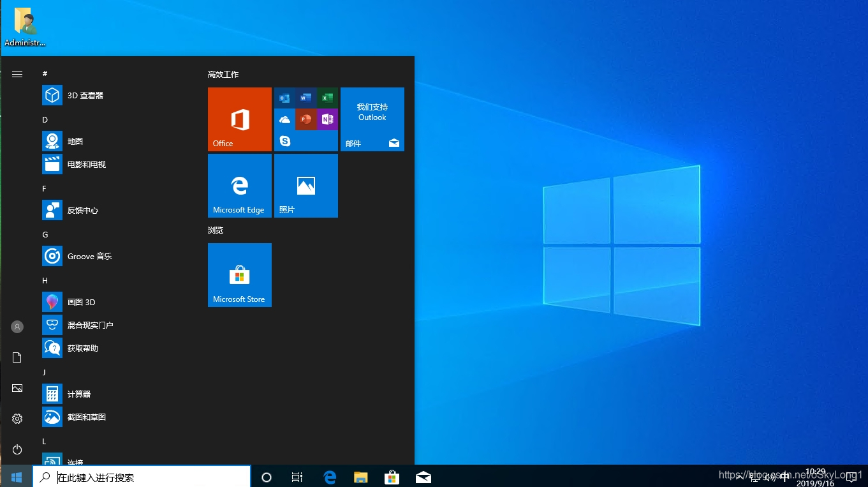This screenshot has width=868, height=487.
Task: Open 反馈中心 feedback hub
Action: point(117,210)
